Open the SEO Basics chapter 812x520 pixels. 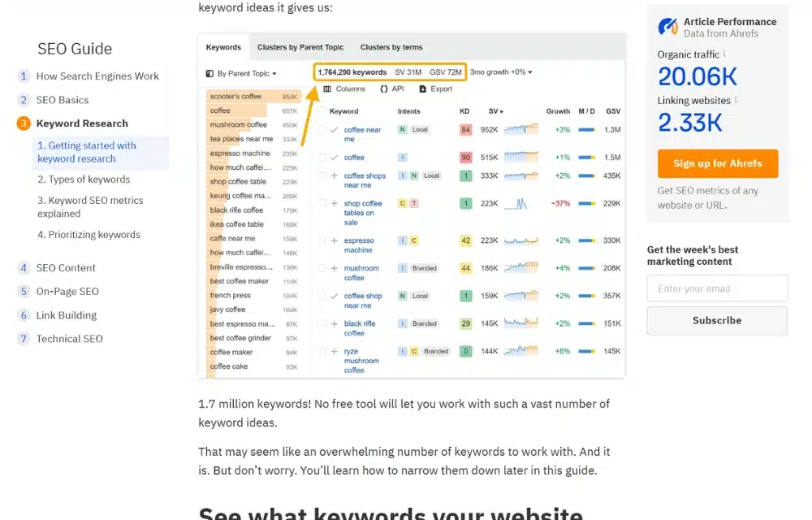[x=63, y=100]
